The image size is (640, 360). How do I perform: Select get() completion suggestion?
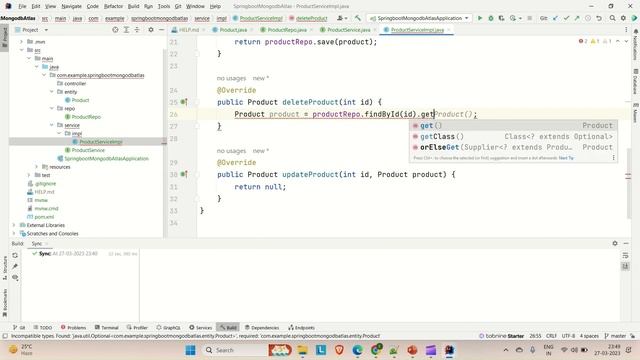(513, 125)
